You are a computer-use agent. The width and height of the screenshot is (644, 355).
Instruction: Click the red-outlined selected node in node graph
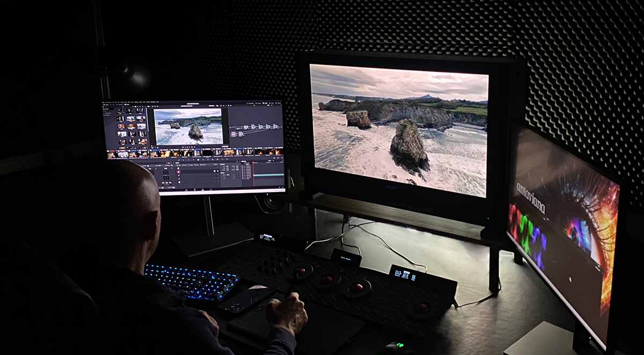233,134
